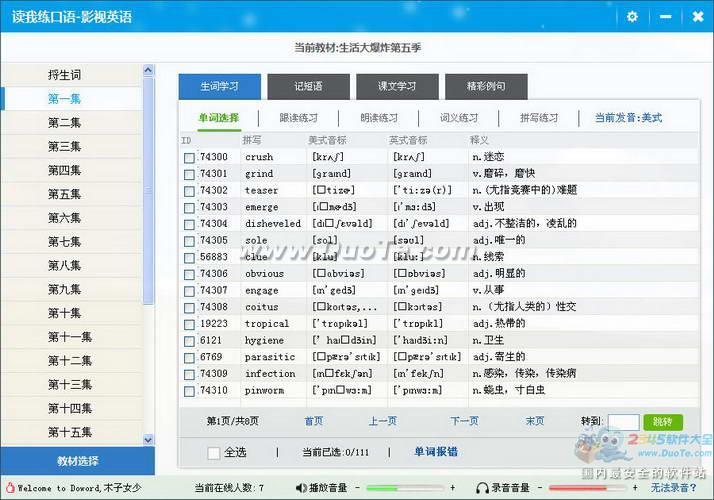Jump to last page via 末页
Image resolution: width=714 pixels, height=500 pixels.
[535, 421]
